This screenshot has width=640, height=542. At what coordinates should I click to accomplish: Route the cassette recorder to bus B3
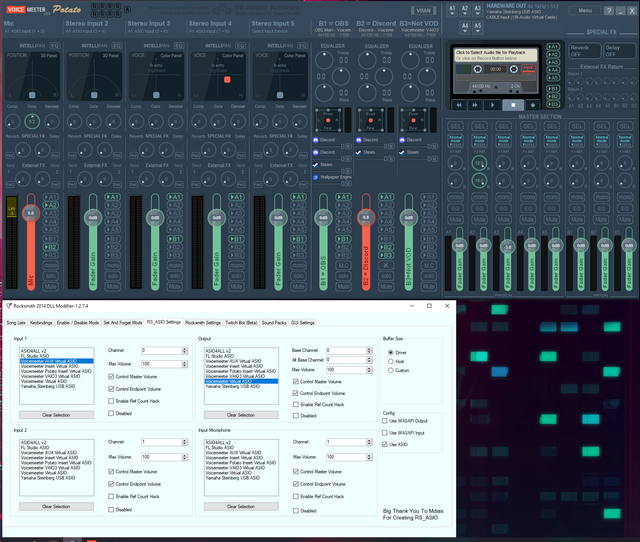(553, 104)
